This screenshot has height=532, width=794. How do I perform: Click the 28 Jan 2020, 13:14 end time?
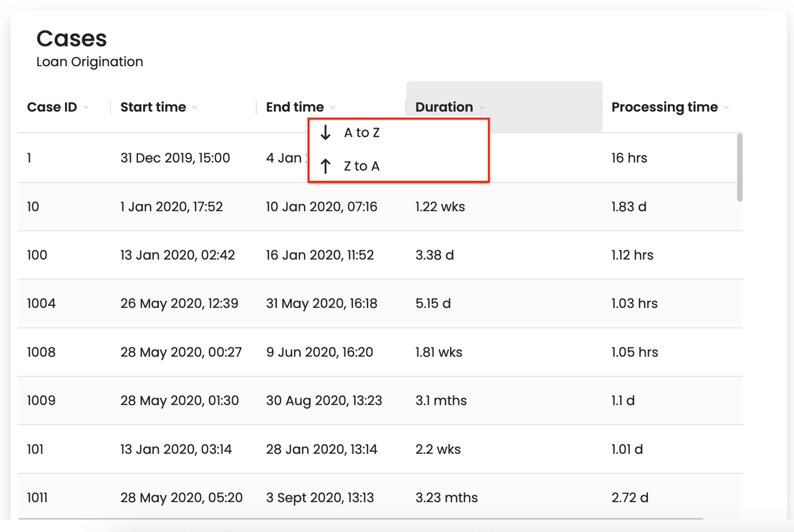point(321,449)
